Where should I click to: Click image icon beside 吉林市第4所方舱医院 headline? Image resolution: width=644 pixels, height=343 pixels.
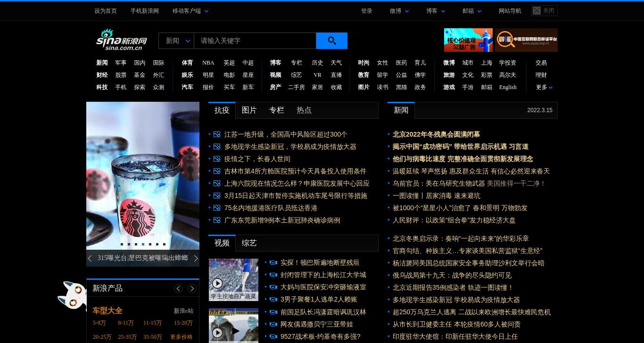[217, 171]
